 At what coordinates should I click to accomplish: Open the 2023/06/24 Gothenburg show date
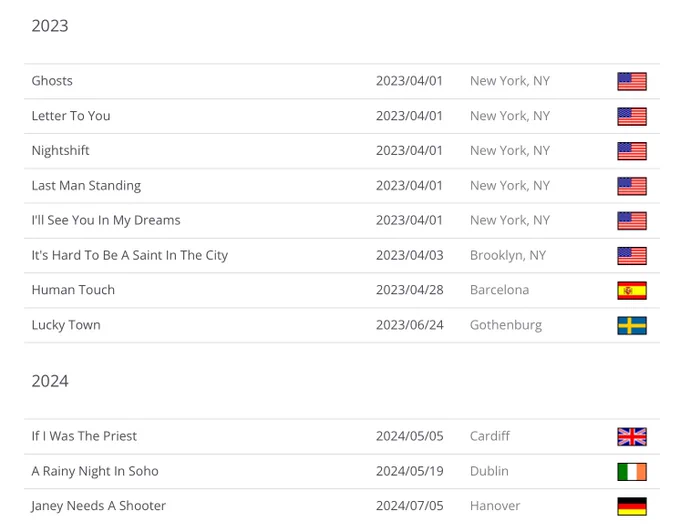[x=409, y=325]
